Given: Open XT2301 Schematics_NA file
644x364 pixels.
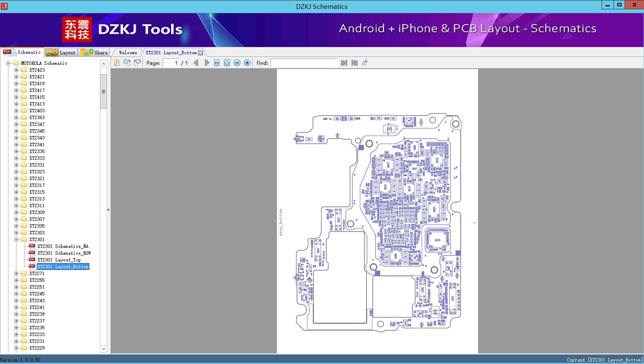Looking at the screenshot, I should [63, 246].
